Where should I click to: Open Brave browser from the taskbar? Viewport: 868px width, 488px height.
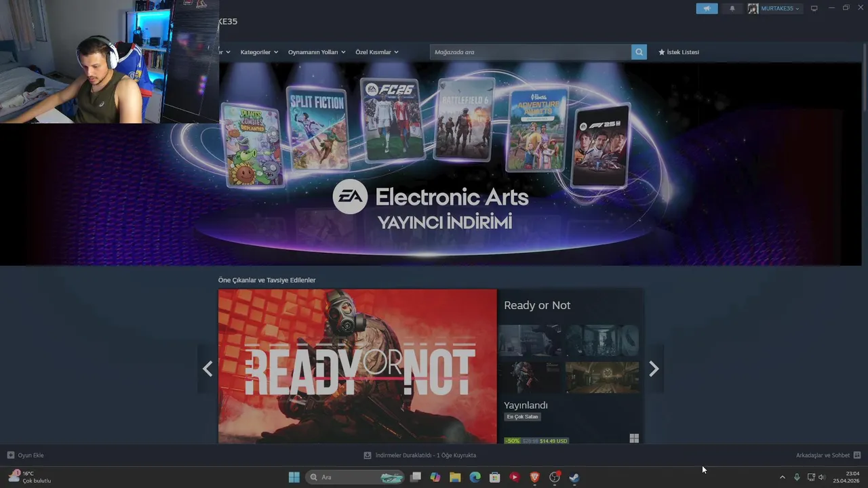534,477
